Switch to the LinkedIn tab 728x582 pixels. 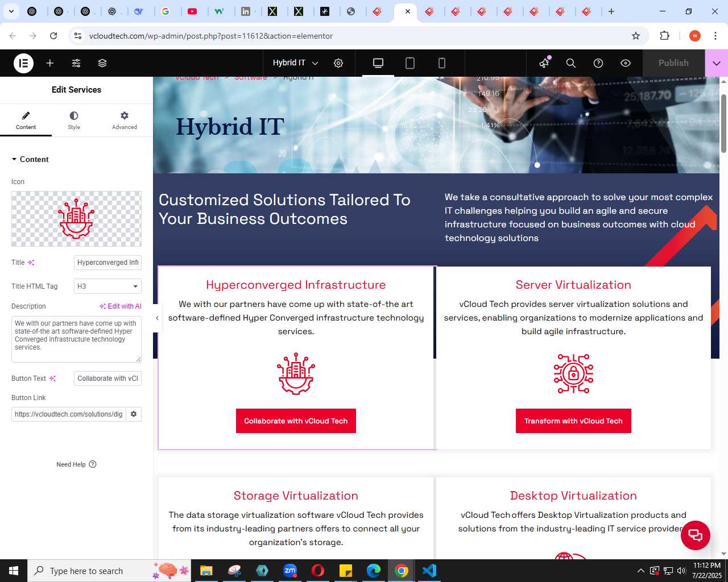click(246, 11)
